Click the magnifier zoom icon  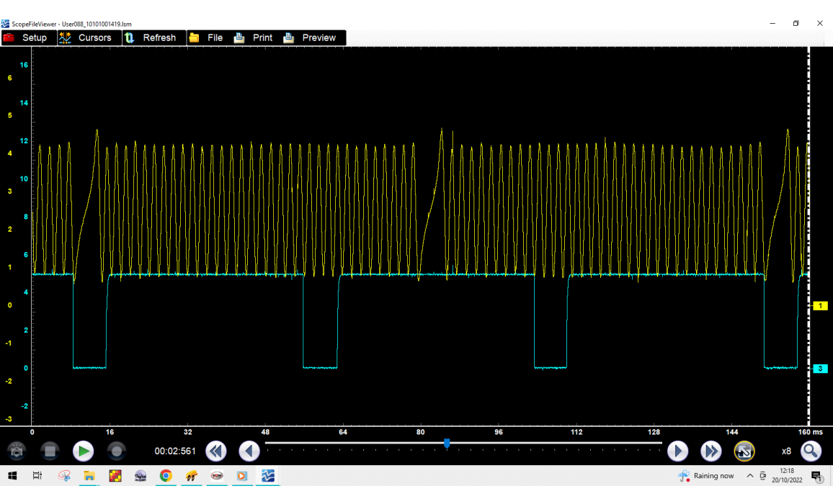coord(811,451)
